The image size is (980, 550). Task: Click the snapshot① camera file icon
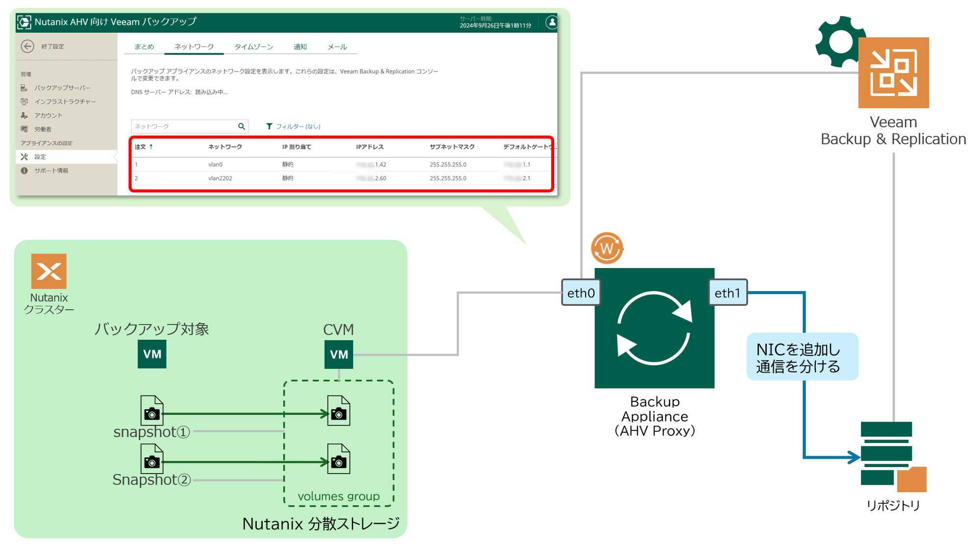(x=151, y=410)
